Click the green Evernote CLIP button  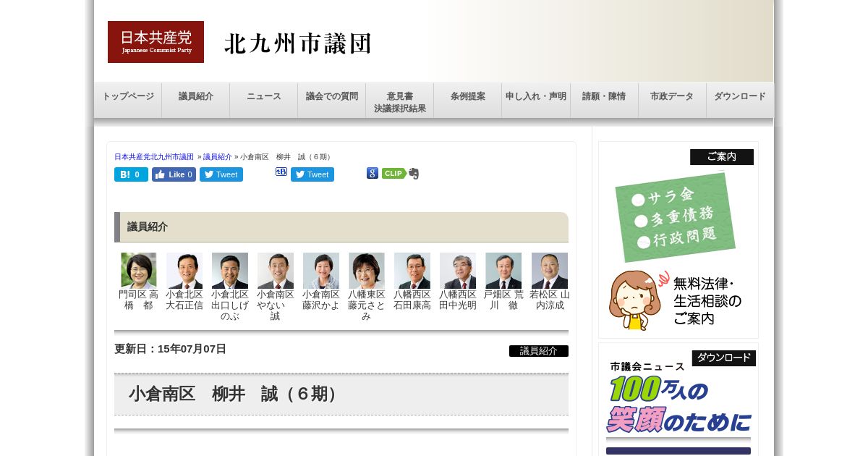click(x=394, y=174)
